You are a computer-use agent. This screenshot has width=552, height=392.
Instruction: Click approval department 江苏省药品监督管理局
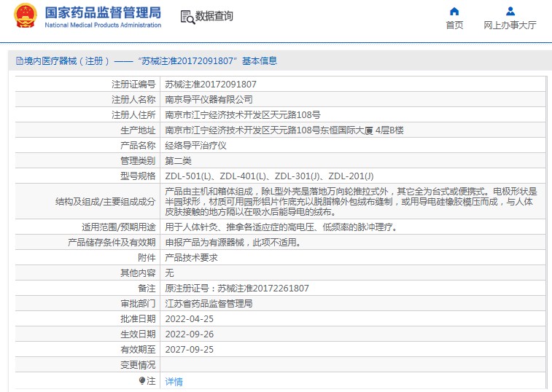pyautogui.click(x=209, y=303)
